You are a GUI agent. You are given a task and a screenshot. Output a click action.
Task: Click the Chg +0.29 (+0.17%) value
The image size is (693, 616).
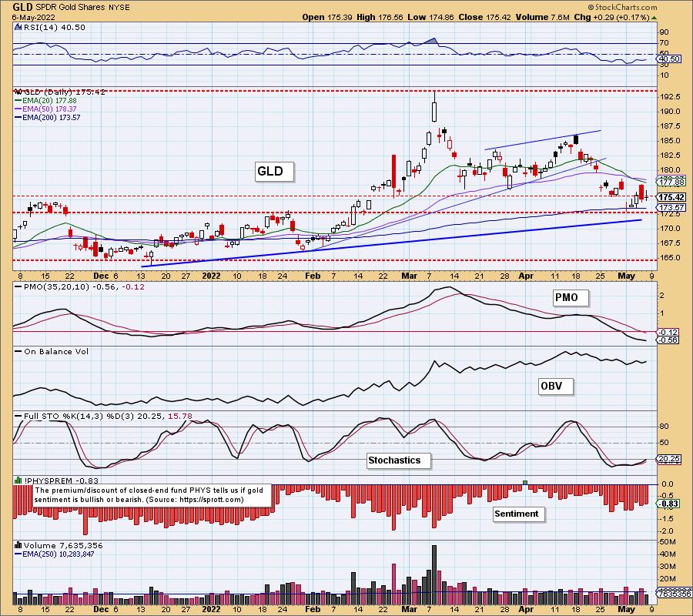click(611, 17)
